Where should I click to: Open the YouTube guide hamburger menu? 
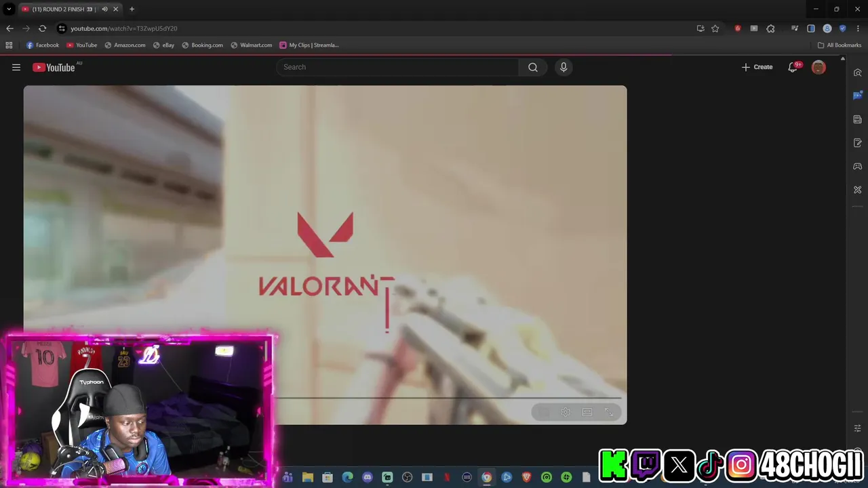pyautogui.click(x=16, y=67)
